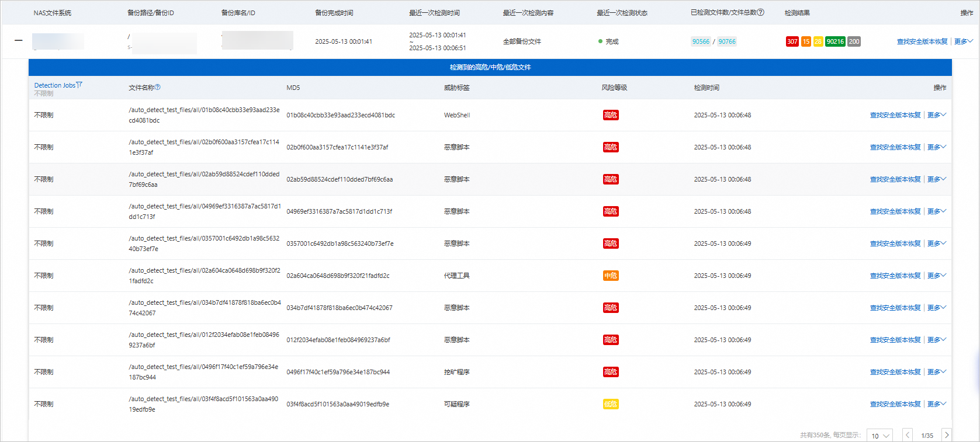The width and height of the screenshot is (980, 442).
Task: Select MD5 01b08c40cbb33e93aad233ecd4081bdc
Action: pos(341,115)
